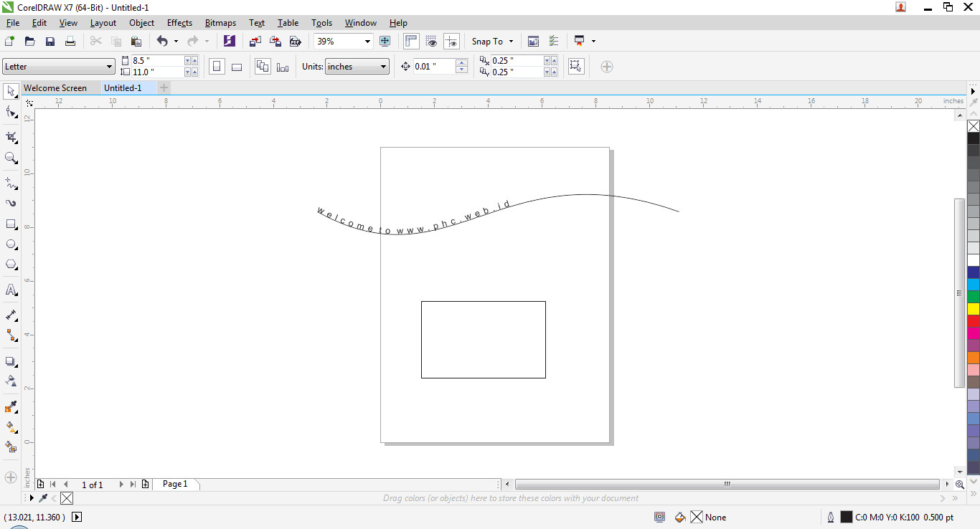Expand the 39% zoom level dropdown

367,42
